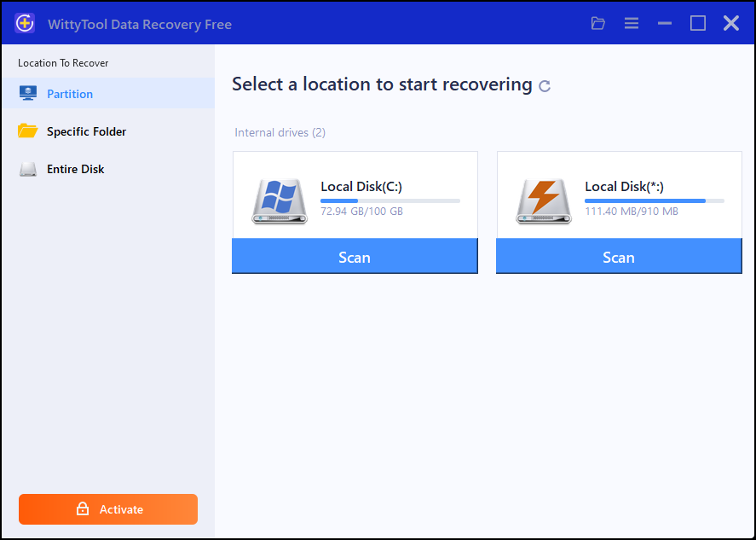Click the WittyTool logo icon
This screenshot has height=540, width=756.
pyautogui.click(x=24, y=23)
